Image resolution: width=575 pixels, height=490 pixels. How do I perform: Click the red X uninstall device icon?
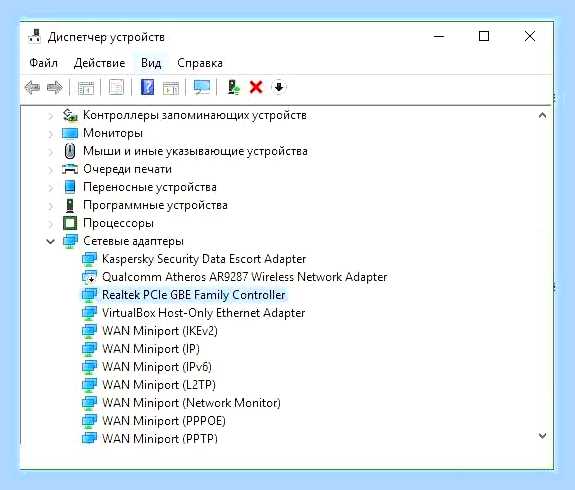click(x=256, y=87)
